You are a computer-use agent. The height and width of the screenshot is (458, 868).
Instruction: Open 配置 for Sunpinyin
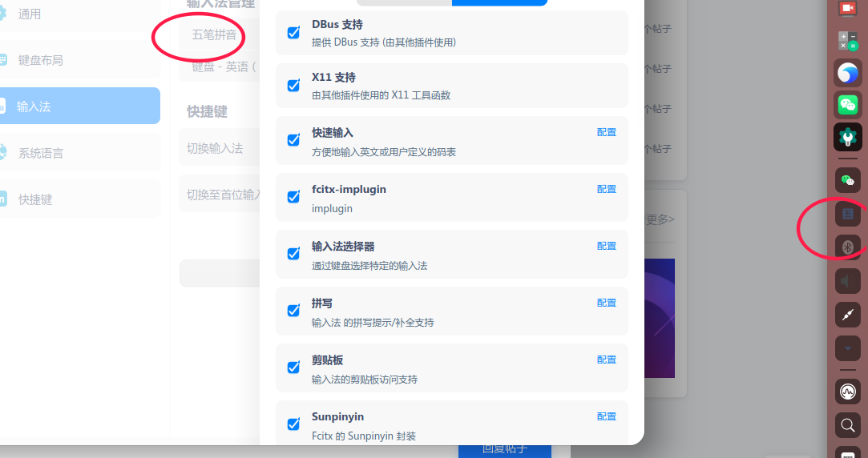tap(607, 416)
